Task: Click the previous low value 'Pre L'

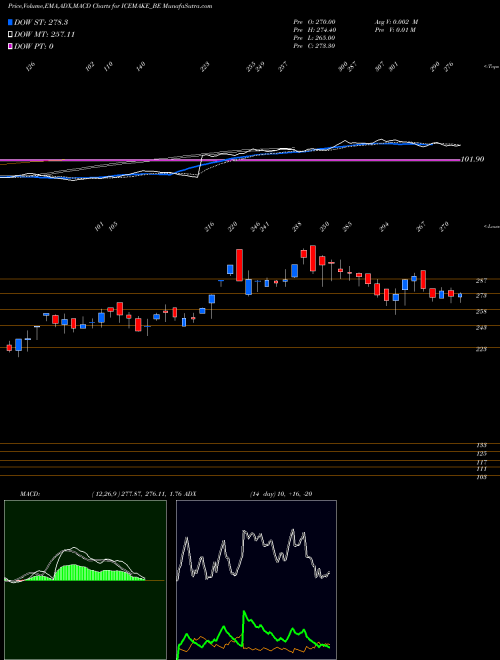Action: pos(314,38)
